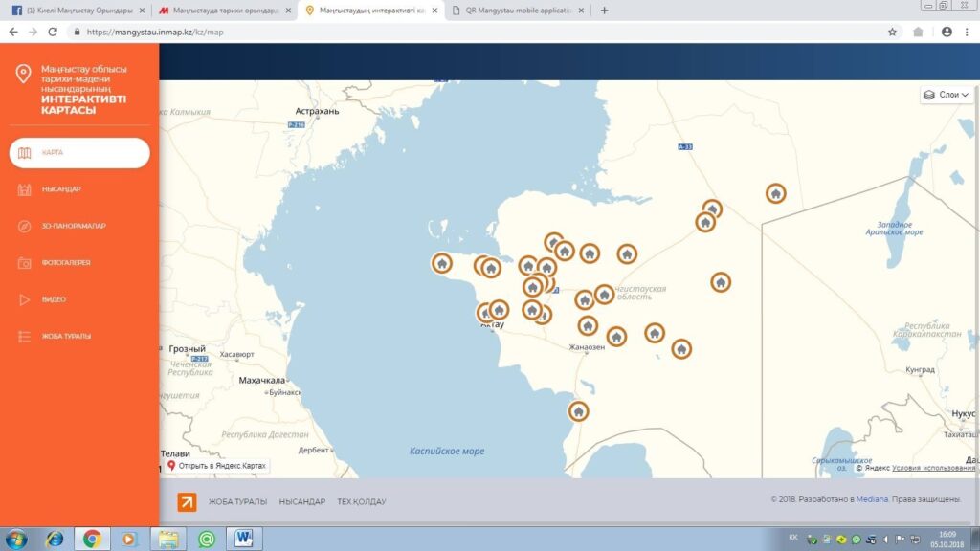Open Microsoft Word from the taskbar
980x551 pixels.
point(244,539)
